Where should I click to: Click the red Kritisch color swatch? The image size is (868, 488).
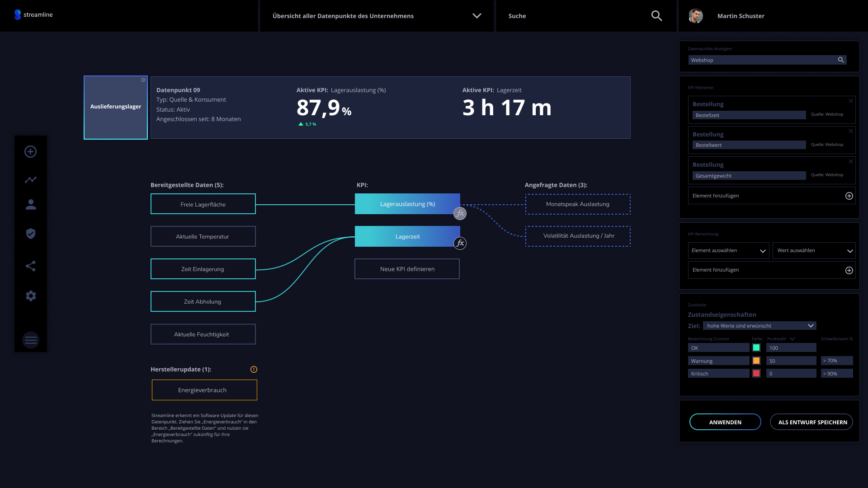click(756, 373)
